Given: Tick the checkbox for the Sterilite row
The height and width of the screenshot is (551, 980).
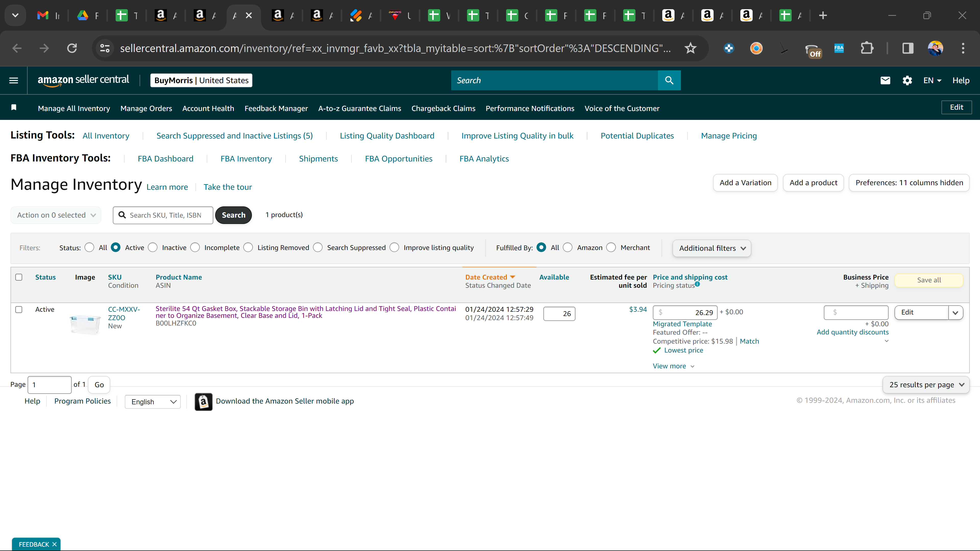Looking at the screenshot, I should pos(19,309).
